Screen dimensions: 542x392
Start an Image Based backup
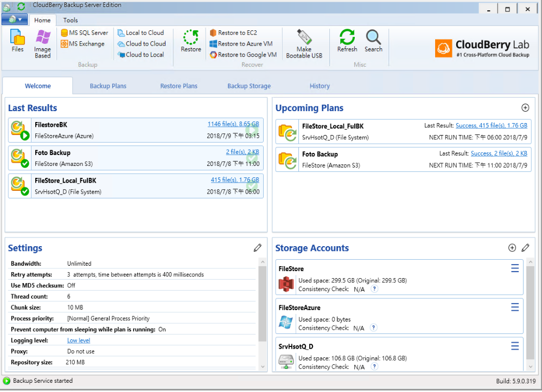(42, 43)
